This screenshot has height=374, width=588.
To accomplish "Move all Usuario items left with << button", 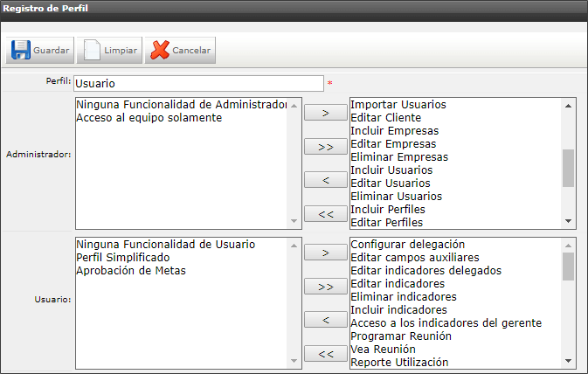I will point(326,354).
